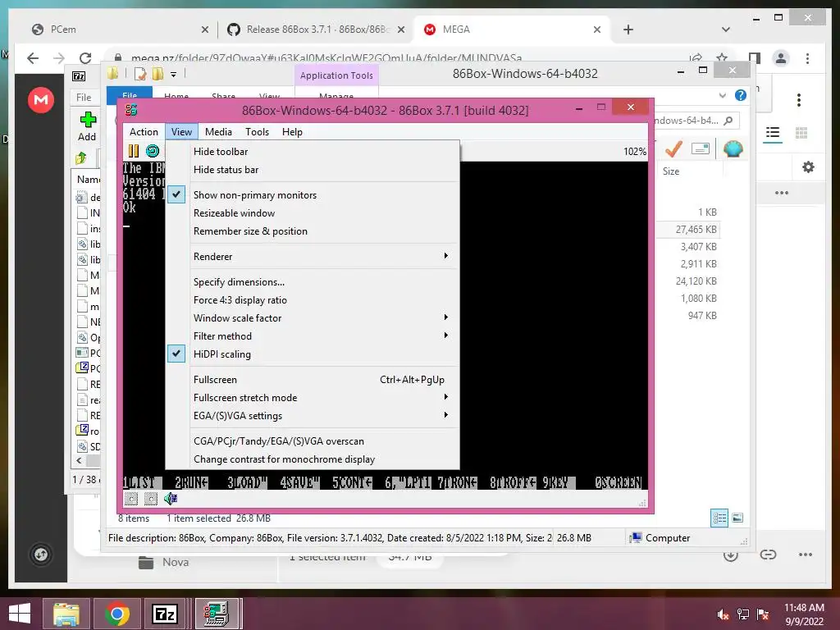The image size is (840, 630).
Task: Open Chrome tab search dropdown arrow
Action: 726,30
